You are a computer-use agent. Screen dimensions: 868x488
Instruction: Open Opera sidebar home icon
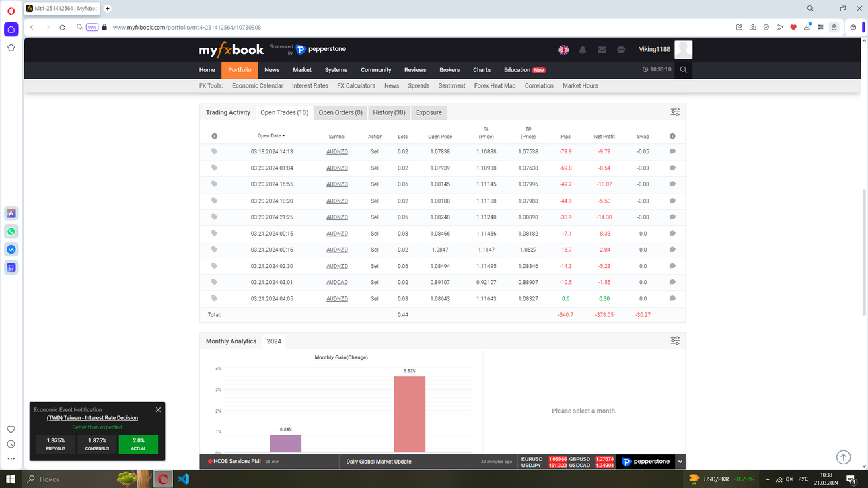pos(11,30)
